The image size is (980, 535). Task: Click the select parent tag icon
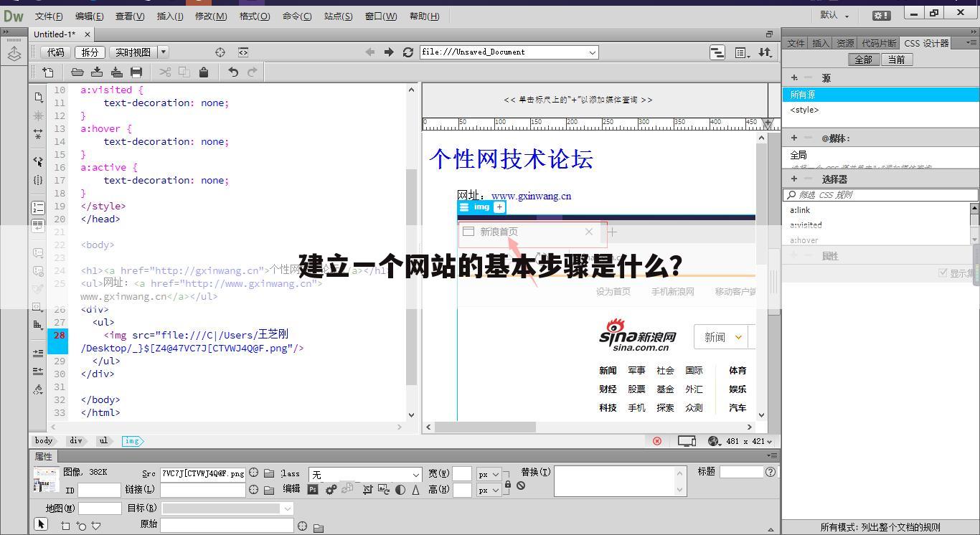pyautogui.click(x=38, y=161)
